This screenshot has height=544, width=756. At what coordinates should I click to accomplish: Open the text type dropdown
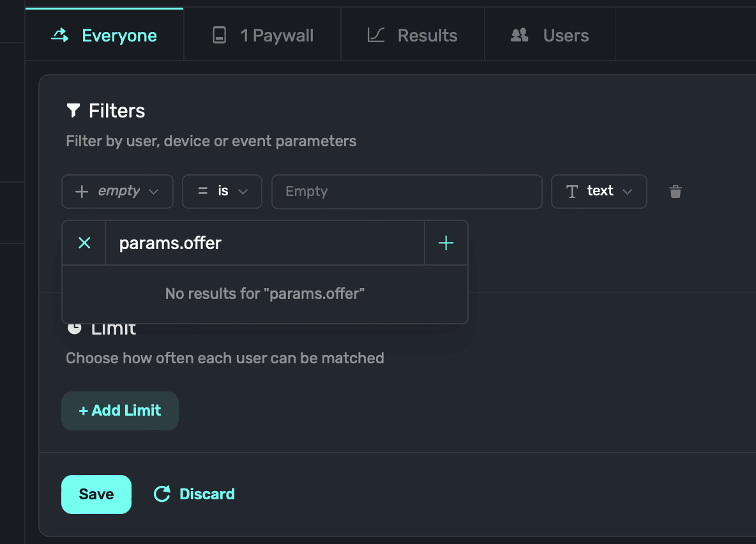click(x=599, y=192)
